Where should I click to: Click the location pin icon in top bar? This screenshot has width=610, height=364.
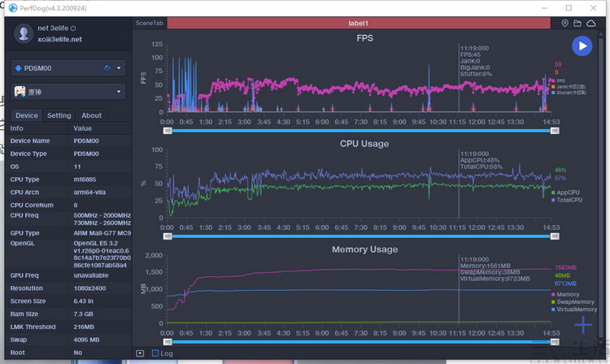click(x=565, y=24)
